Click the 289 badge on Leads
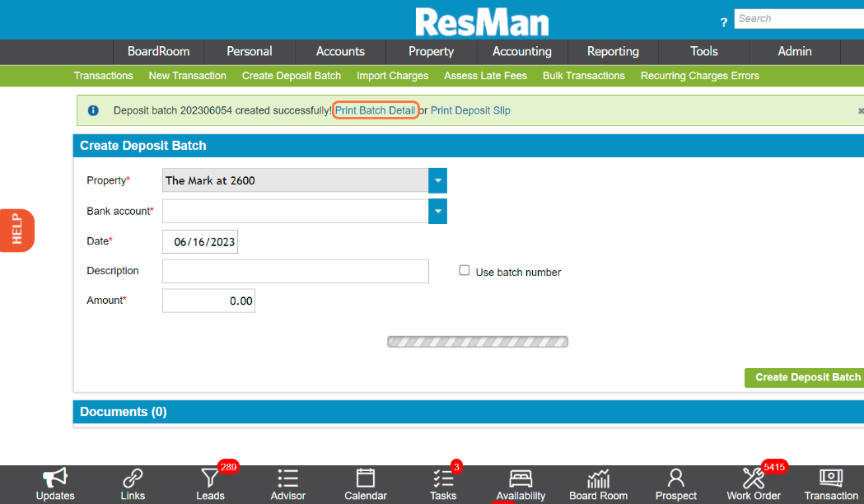This screenshot has width=864, height=504. (x=228, y=467)
